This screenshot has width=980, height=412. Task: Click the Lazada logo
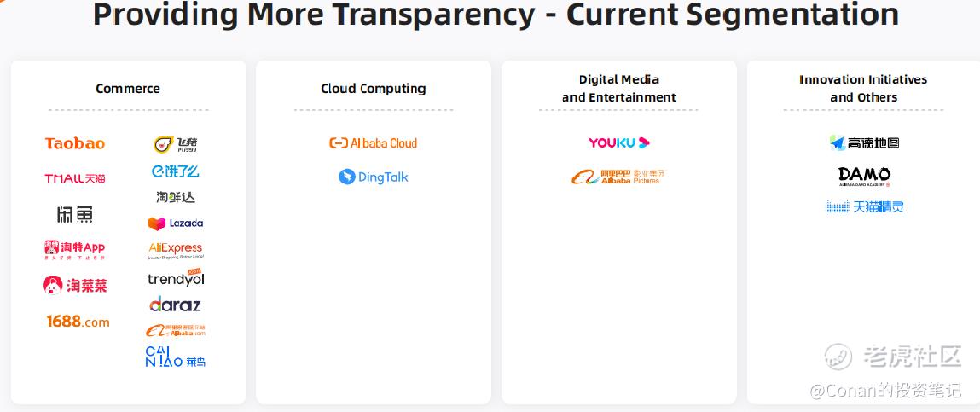(176, 223)
